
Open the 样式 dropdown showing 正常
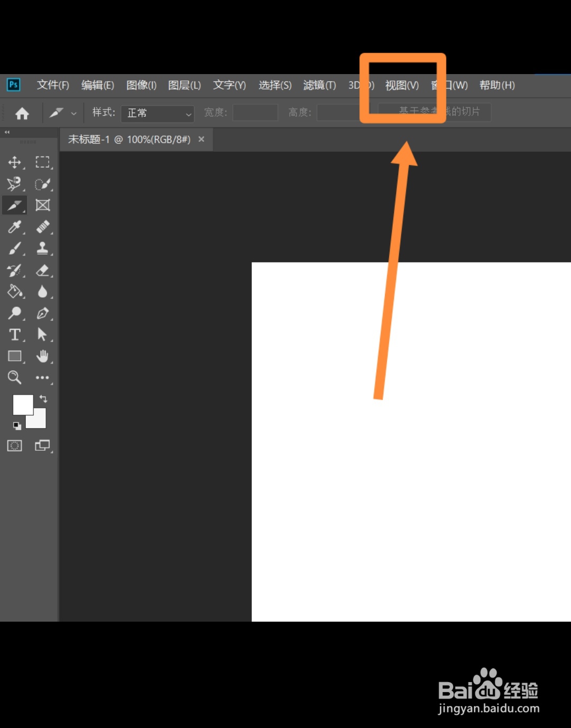[158, 113]
